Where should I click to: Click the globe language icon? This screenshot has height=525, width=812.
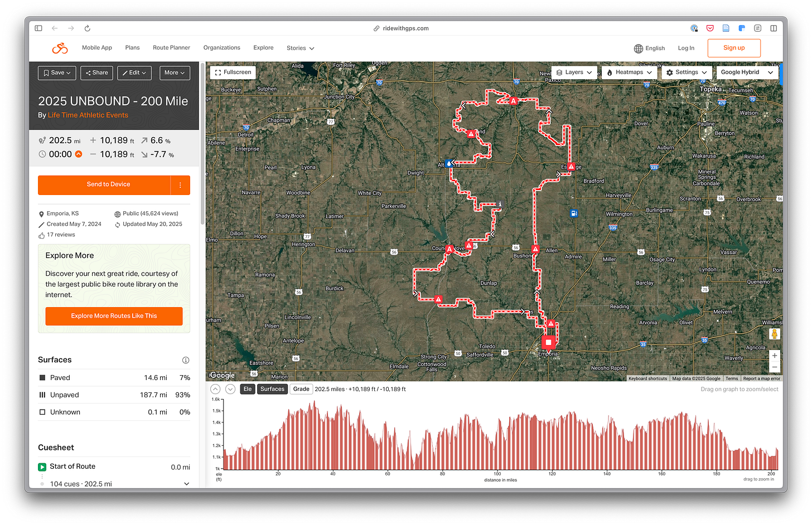639,48
